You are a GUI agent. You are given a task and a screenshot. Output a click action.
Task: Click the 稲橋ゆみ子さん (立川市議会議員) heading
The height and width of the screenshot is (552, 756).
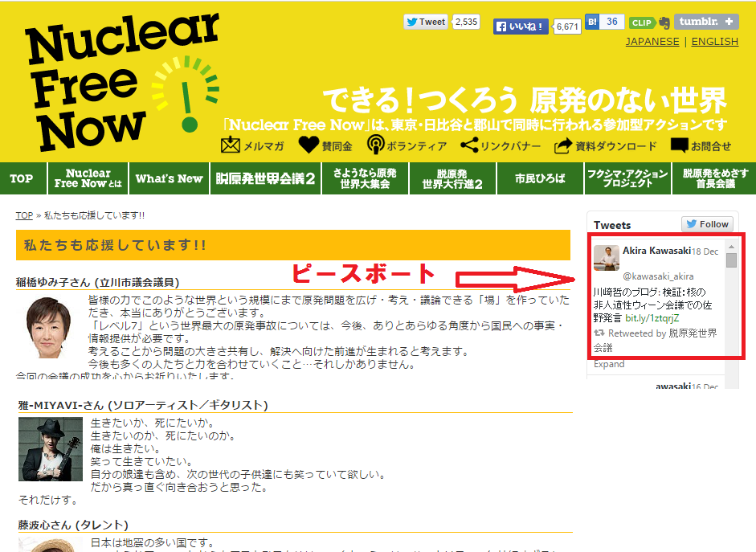click(98, 282)
